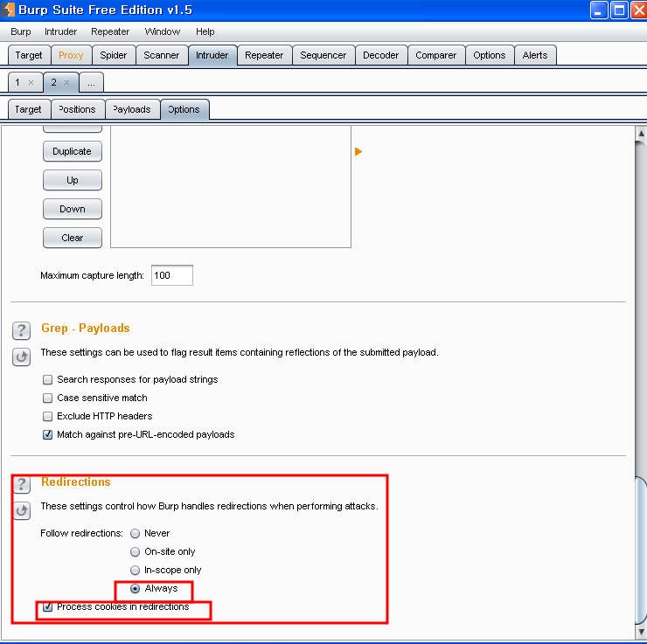Open the Payloads sub-tab

click(132, 109)
